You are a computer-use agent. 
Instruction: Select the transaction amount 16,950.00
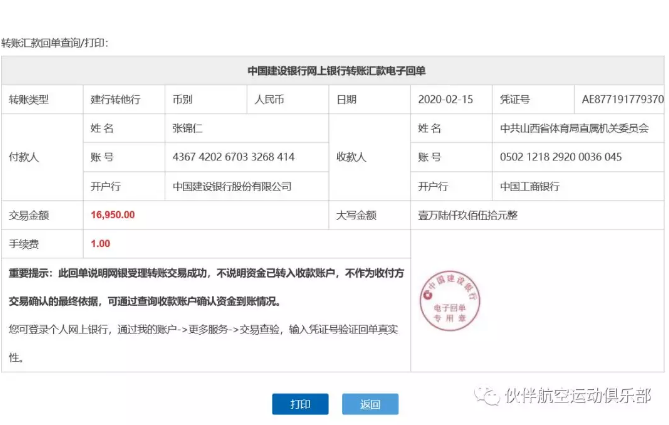(x=112, y=214)
